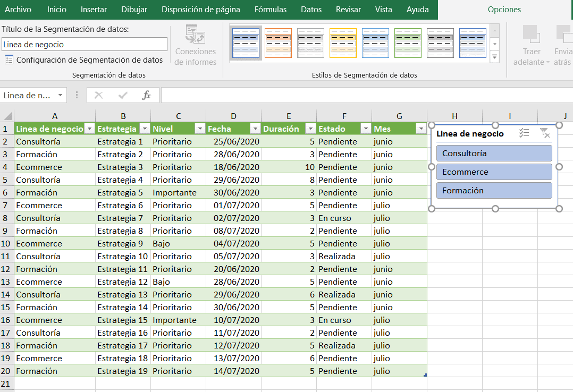The width and height of the screenshot is (573, 392).
Task: Confirm entry with the checkmark icon
Action: point(123,96)
